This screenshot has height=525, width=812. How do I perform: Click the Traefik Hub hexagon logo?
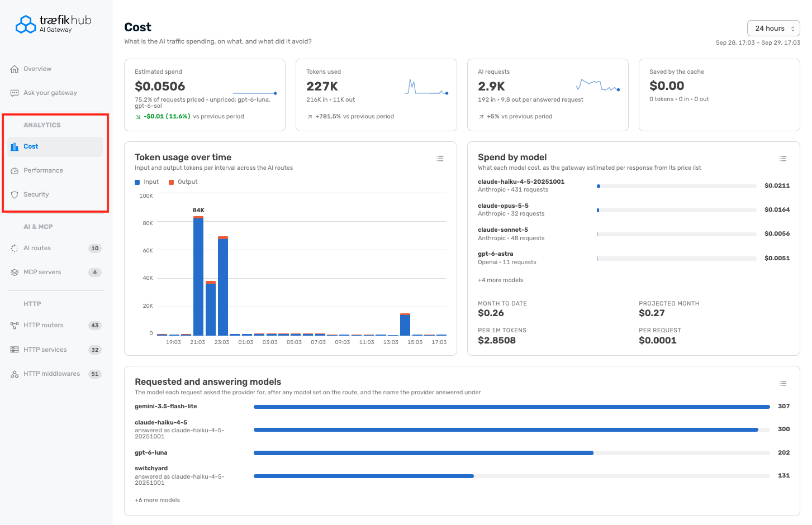click(26, 25)
